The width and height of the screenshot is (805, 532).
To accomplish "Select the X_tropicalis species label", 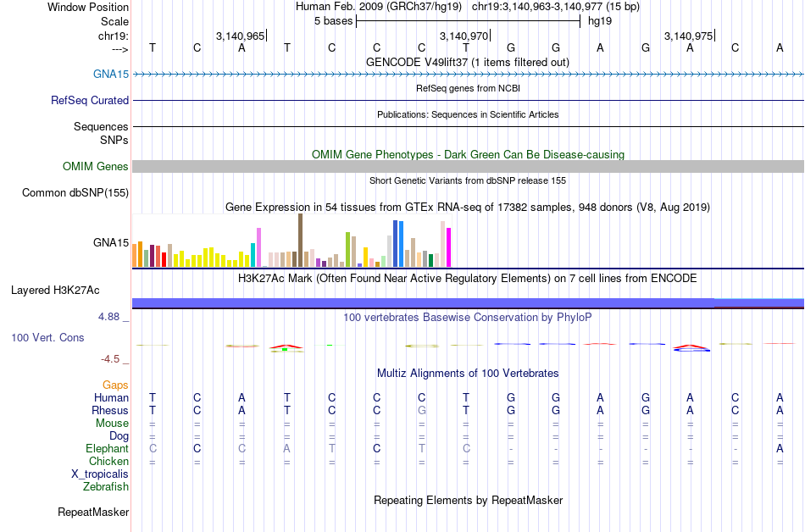I will click(100, 474).
